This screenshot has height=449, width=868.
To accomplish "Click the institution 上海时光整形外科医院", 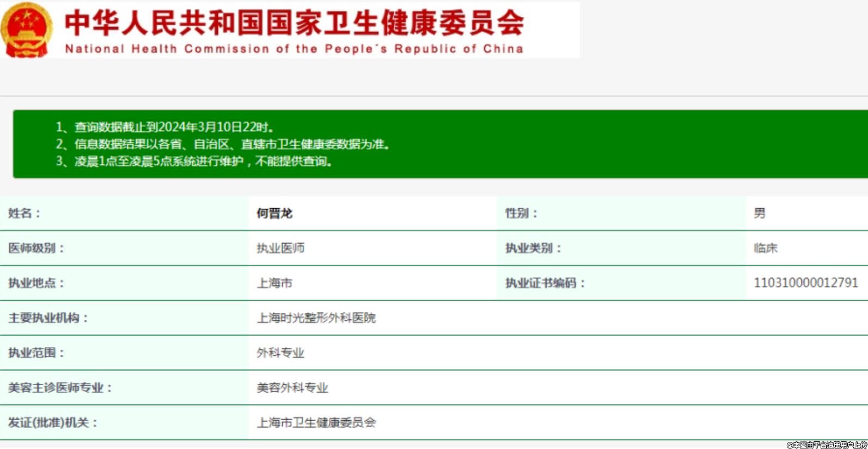I will [316, 318].
